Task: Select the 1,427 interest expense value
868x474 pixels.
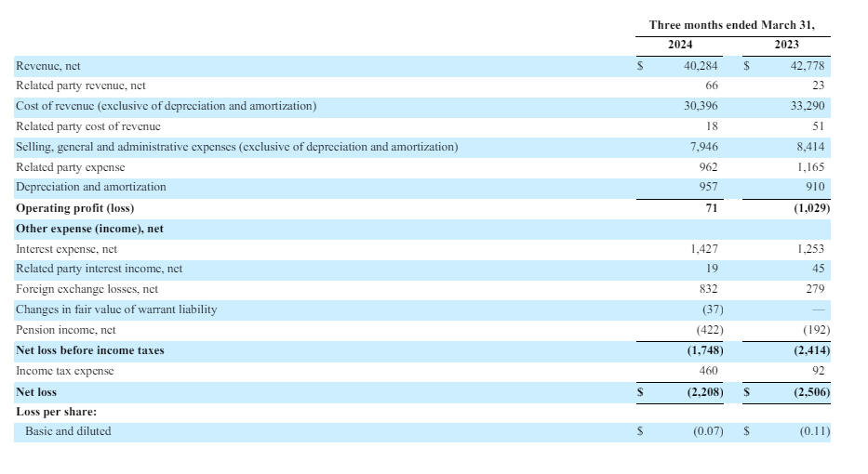Action: tap(704, 249)
